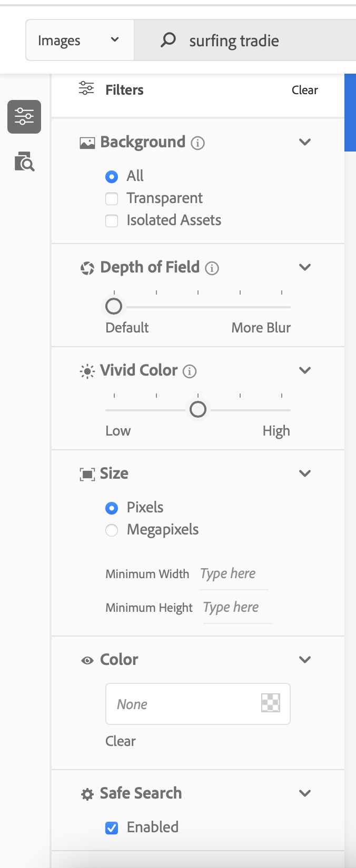Clear the selected color
Screen dimensions: 356x868
coord(121,741)
